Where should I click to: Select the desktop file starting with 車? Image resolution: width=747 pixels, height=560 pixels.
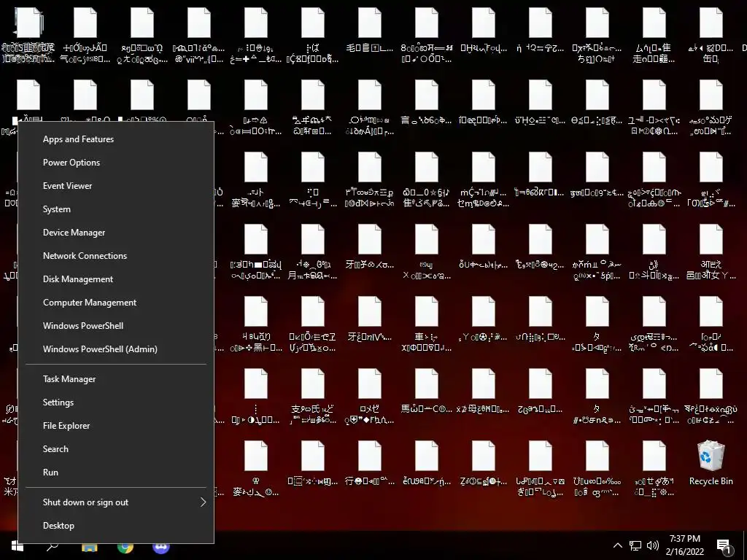click(426, 324)
